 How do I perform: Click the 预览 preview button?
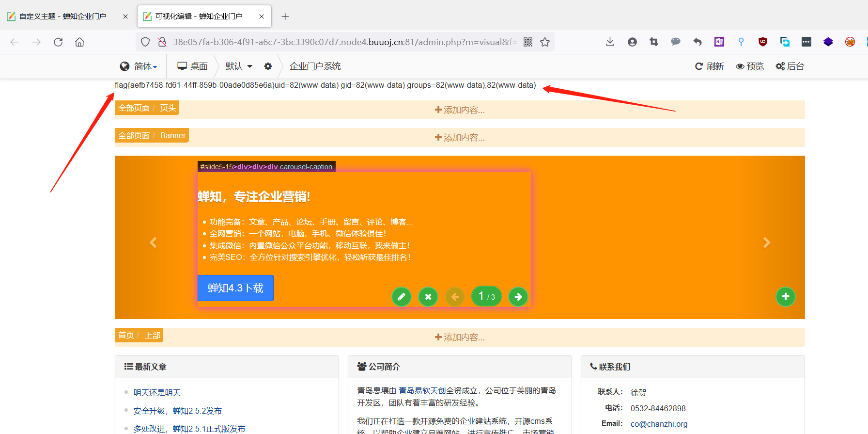pyautogui.click(x=750, y=66)
